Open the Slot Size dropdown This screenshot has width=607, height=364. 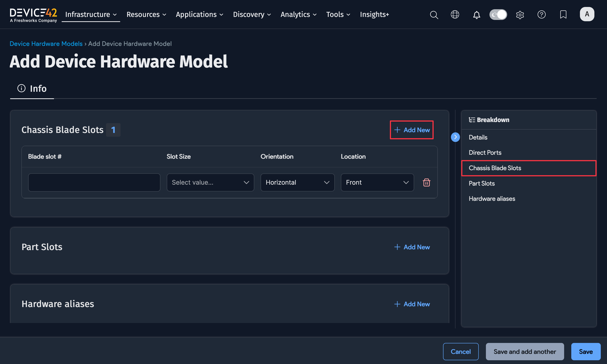(x=210, y=182)
